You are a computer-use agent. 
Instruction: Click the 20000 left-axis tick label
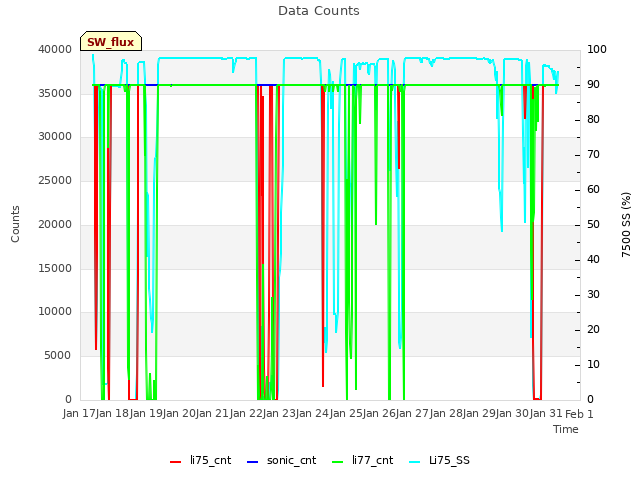(x=55, y=224)
